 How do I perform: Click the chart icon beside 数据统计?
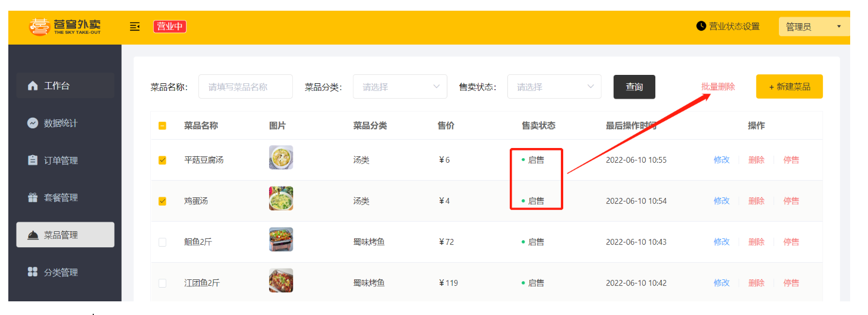[33, 123]
